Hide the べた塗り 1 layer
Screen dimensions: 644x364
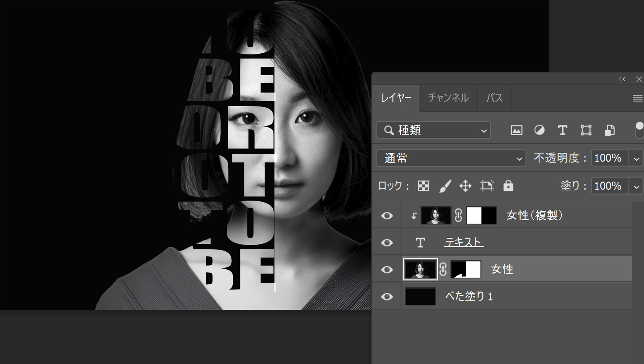point(387,297)
